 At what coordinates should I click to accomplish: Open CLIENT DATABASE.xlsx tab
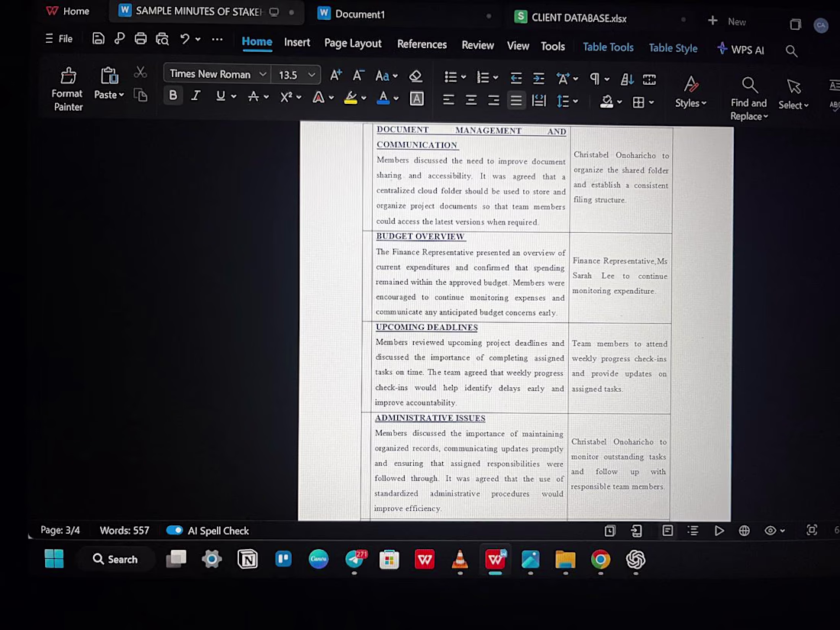(x=579, y=18)
